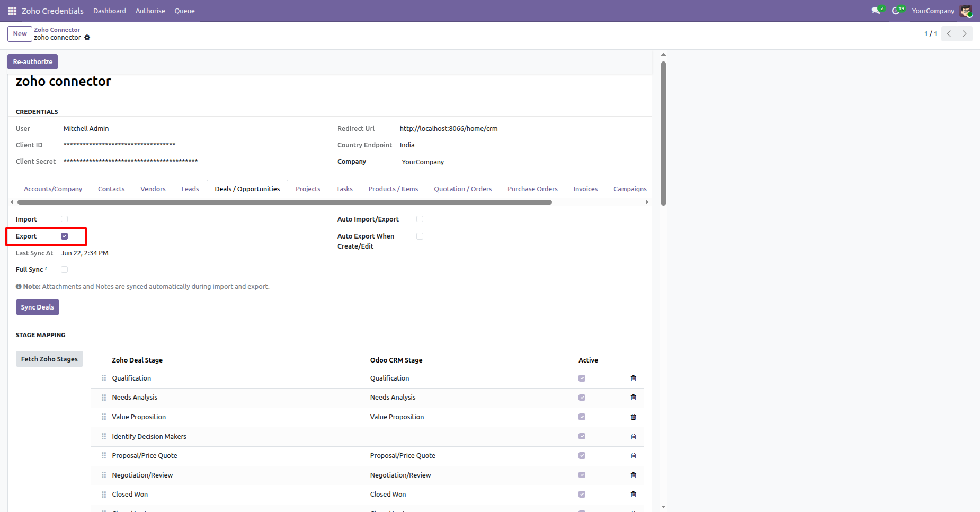
Task: Click the vertical form scrollbar thumb
Action: [x=663, y=134]
